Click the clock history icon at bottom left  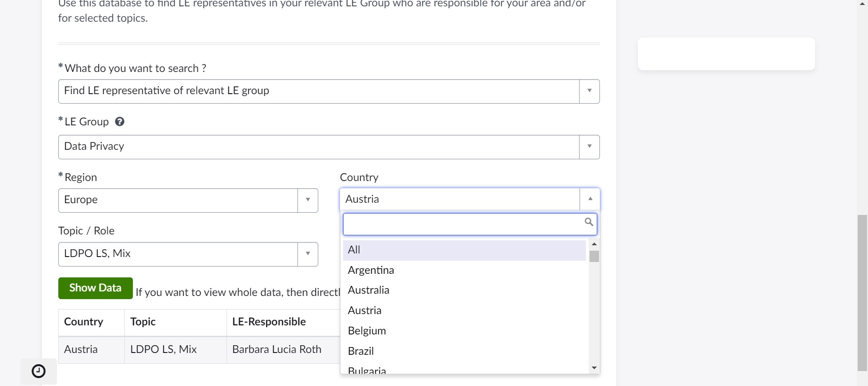[38, 372]
